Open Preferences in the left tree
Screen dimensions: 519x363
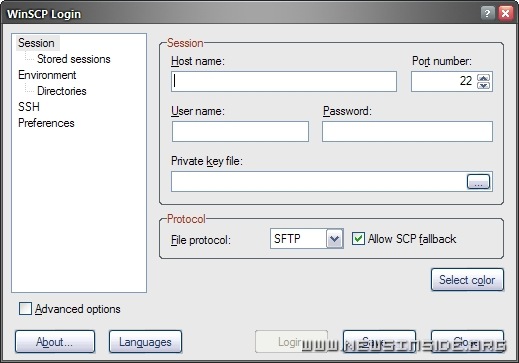(x=46, y=123)
